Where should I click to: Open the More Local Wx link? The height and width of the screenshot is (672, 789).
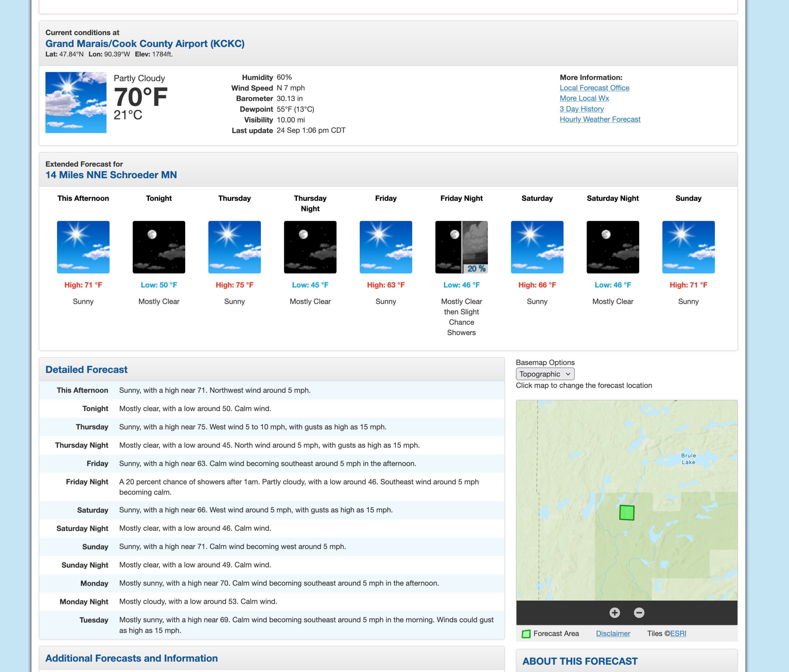(x=584, y=98)
